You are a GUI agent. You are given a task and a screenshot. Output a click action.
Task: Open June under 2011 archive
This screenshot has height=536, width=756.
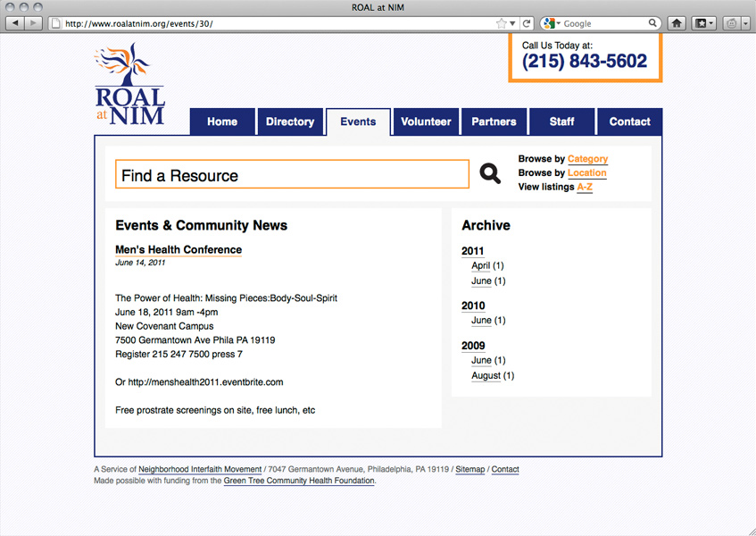(481, 281)
